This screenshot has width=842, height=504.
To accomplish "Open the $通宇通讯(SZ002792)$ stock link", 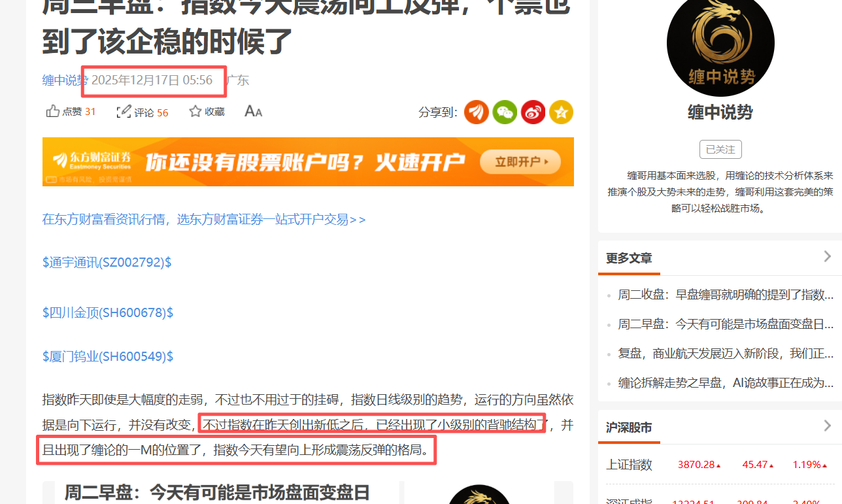I will tap(107, 262).
